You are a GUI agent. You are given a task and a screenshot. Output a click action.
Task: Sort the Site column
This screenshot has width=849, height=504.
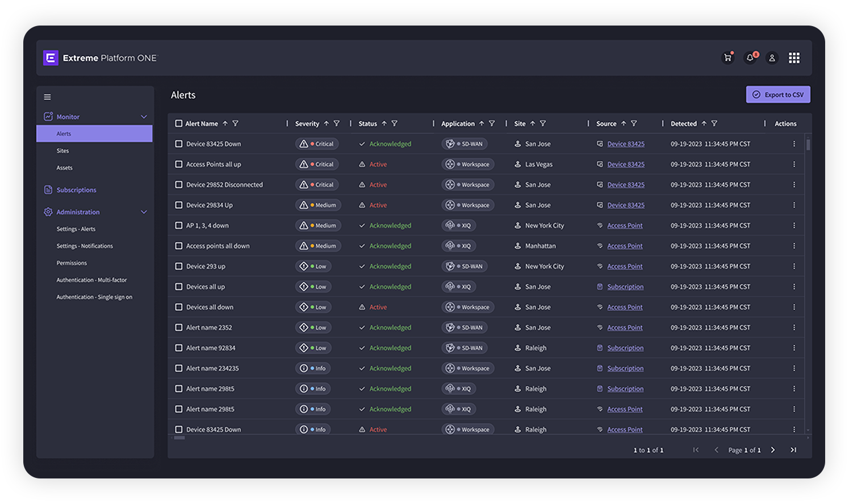[x=533, y=124]
